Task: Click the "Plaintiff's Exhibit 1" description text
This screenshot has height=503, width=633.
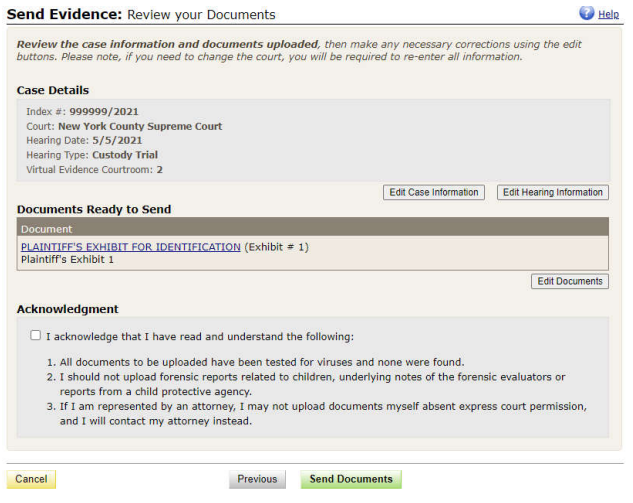Action: pos(67,260)
